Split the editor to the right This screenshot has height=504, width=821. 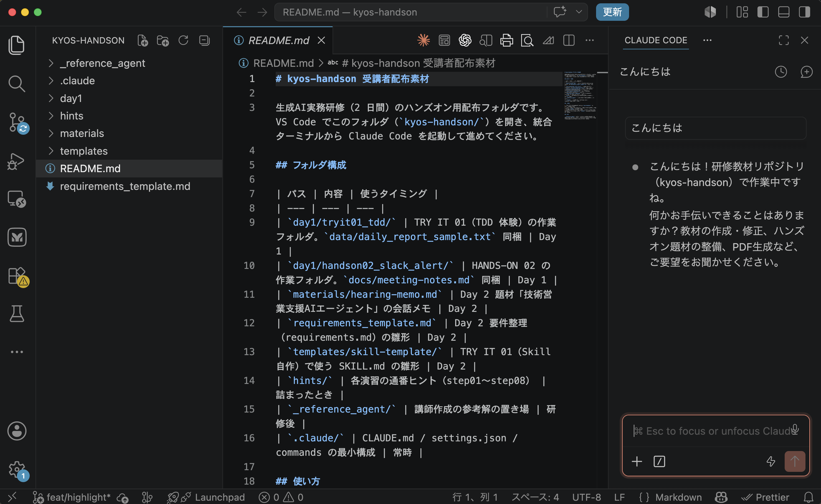[x=569, y=40]
